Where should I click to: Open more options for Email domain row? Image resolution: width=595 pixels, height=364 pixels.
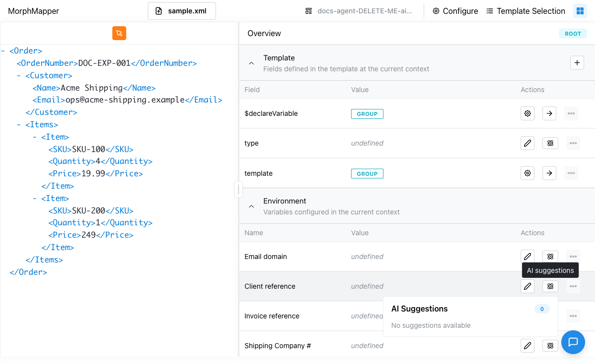[x=573, y=257]
